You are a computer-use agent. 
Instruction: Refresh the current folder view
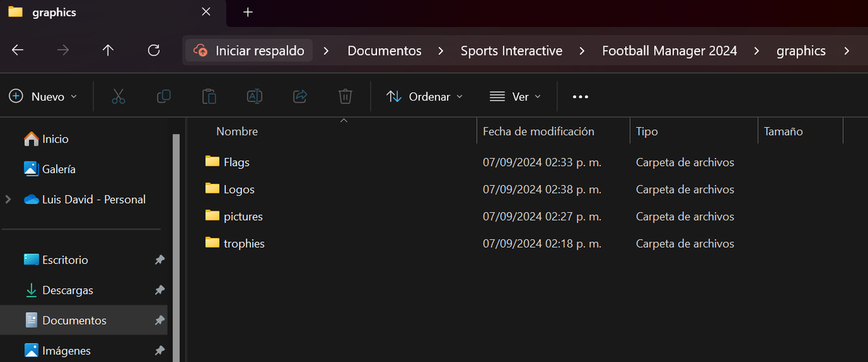(154, 50)
